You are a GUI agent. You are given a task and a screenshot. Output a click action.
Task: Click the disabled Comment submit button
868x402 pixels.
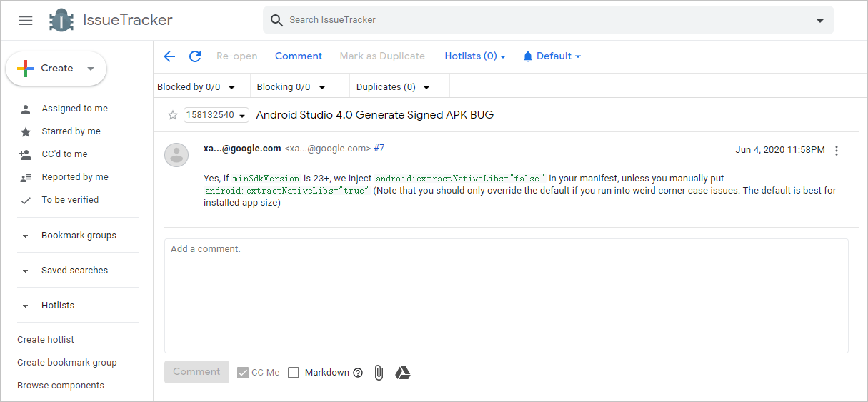click(196, 372)
